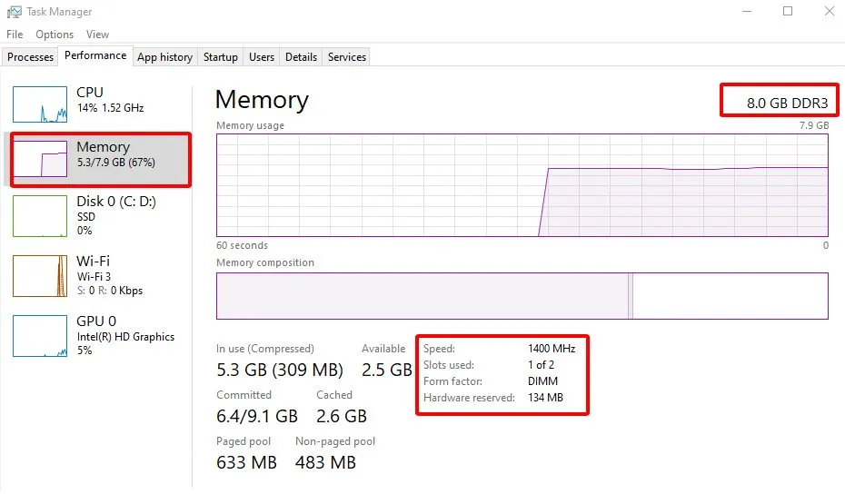Click the Disk 0 activity graph thumbnail
Viewport: 845px width, 504px height.
(40, 215)
